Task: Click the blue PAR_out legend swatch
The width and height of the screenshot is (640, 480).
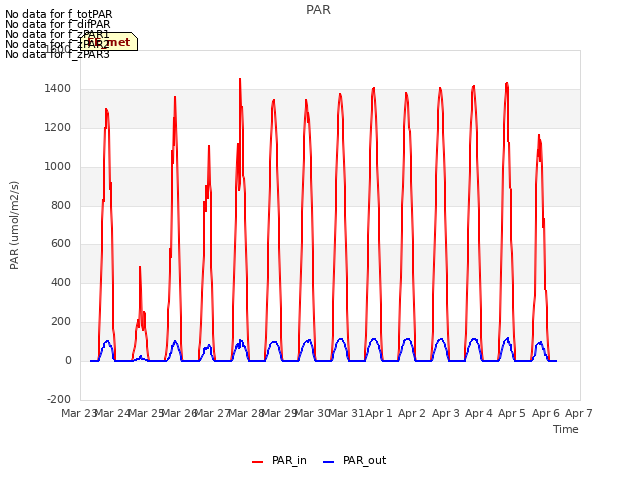Action: (x=329, y=462)
